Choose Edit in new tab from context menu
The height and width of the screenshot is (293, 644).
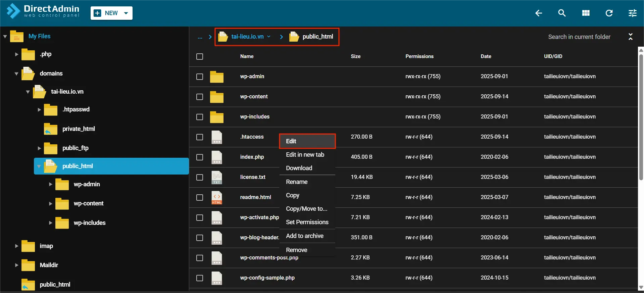click(x=307, y=155)
